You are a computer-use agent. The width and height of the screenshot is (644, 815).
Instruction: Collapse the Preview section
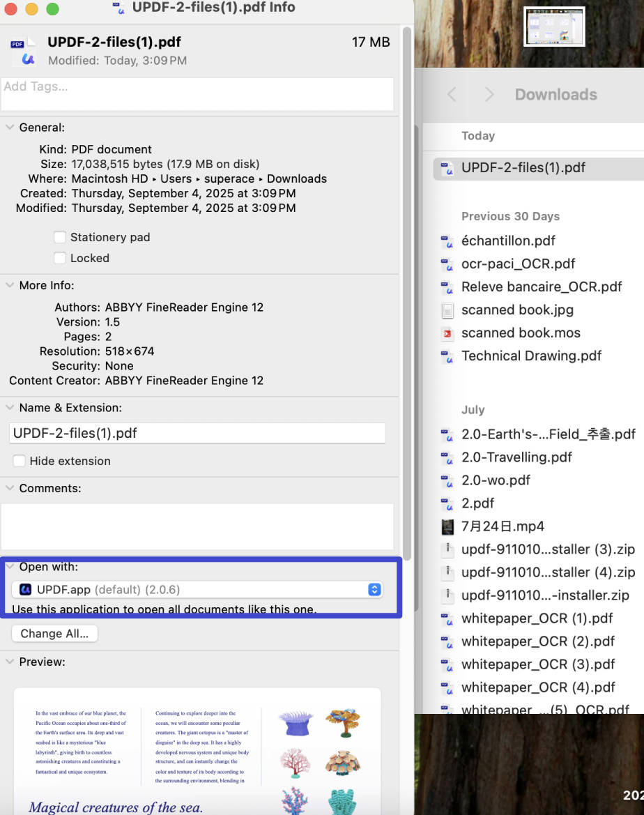(x=9, y=662)
